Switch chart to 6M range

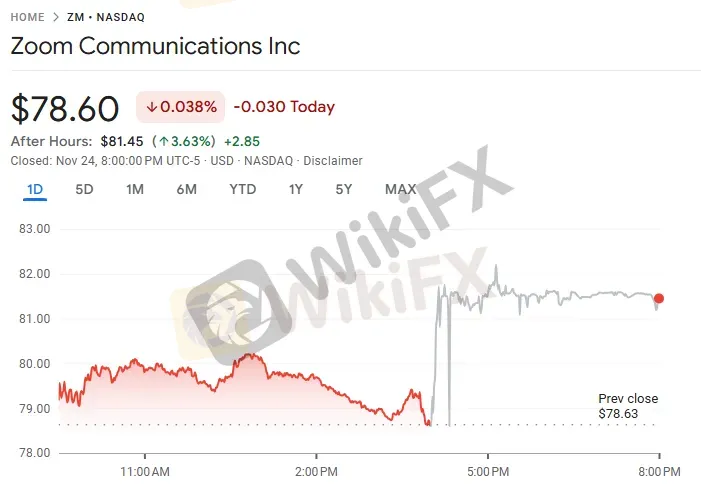coord(186,189)
